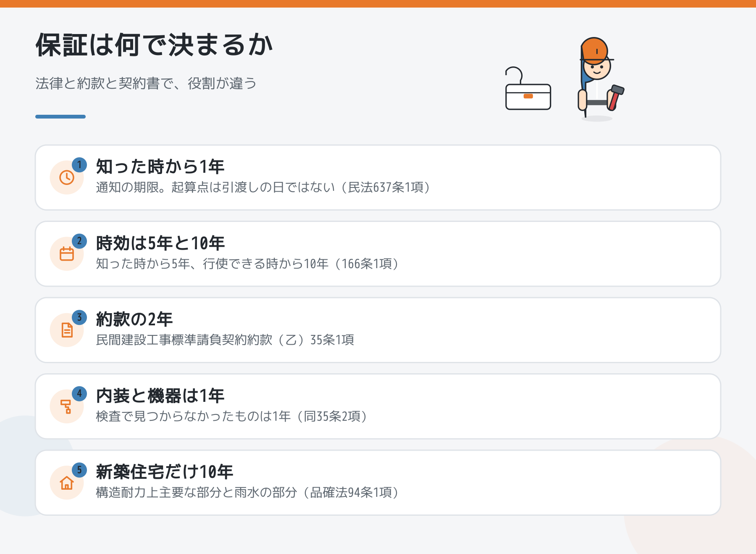
Task: Click the clock icon in card 1
Action: coord(67,177)
